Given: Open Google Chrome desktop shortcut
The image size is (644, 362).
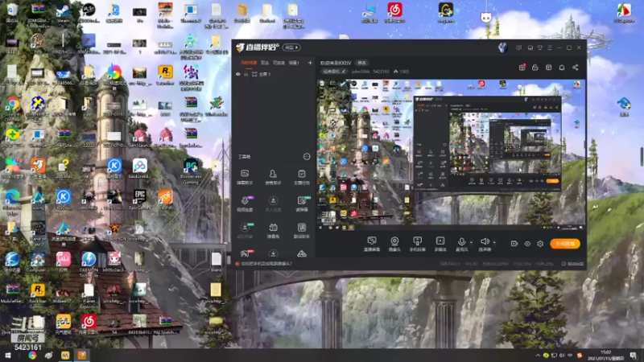Looking at the screenshot, I should pyautogui.click(x=12, y=108).
